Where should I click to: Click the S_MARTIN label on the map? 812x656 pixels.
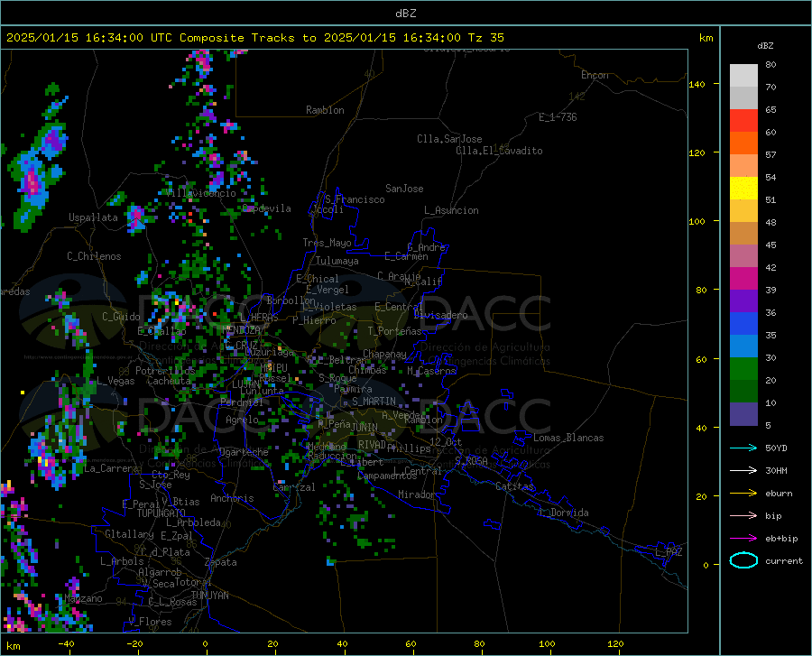click(374, 402)
